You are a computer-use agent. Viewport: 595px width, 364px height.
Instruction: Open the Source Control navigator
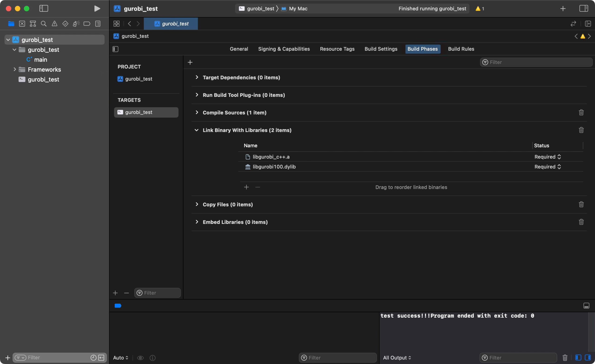tap(22, 24)
